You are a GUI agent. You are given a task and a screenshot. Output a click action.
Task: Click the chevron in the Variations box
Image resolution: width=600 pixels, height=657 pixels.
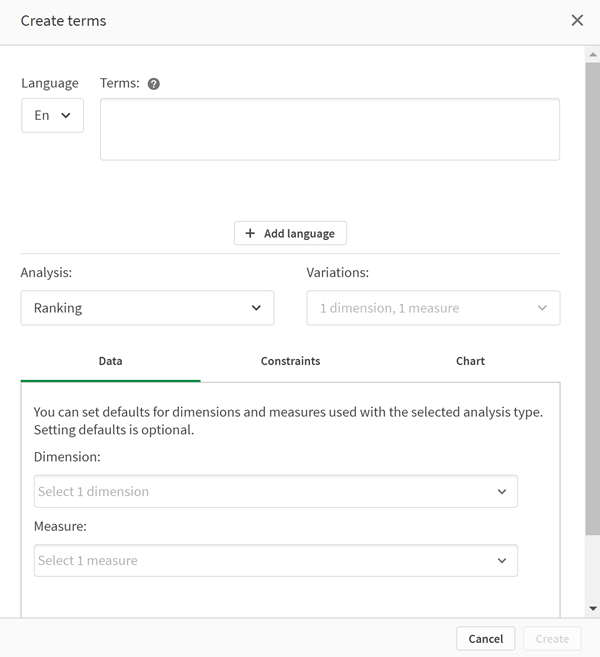543,308
